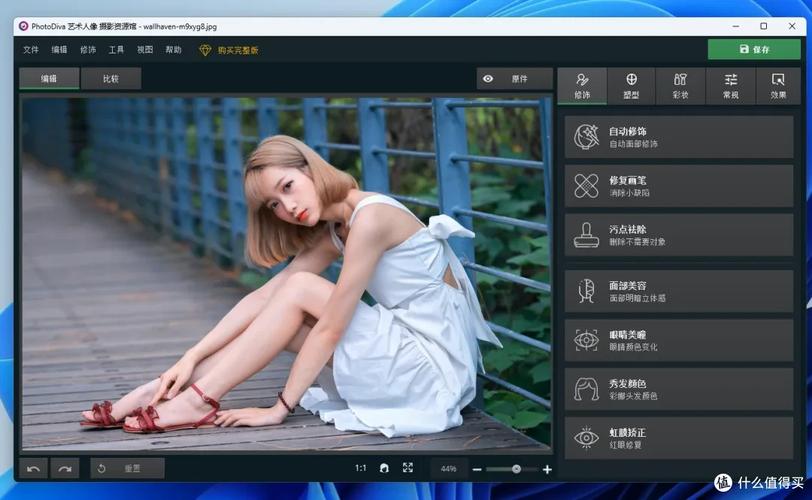Switch to the 塑型 sculpt tab
This screenshot has height=500, width=812.
point(631,86)
